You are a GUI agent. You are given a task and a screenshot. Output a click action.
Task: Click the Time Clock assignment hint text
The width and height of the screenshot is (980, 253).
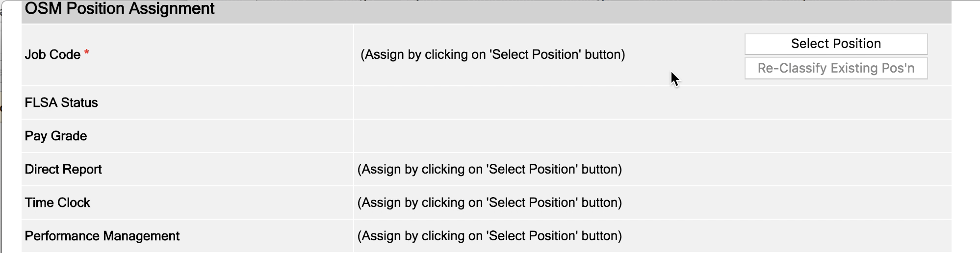[490, 202]
